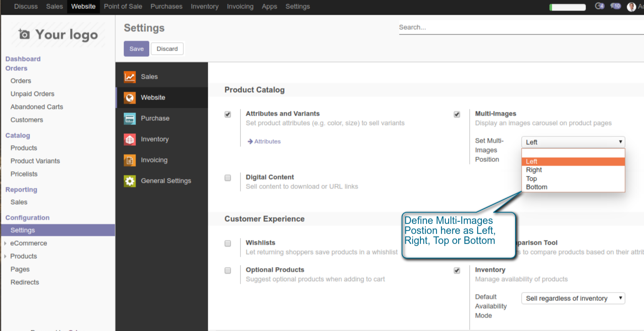The image size is (644, 331).
Task: Open the Apps menu
Action: (x=269, y=6)
